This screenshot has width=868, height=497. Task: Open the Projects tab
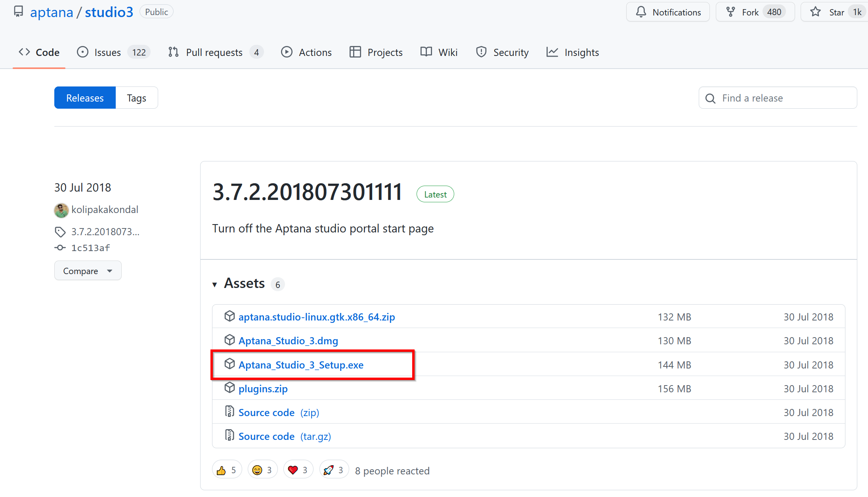click(x=376, y=52)
